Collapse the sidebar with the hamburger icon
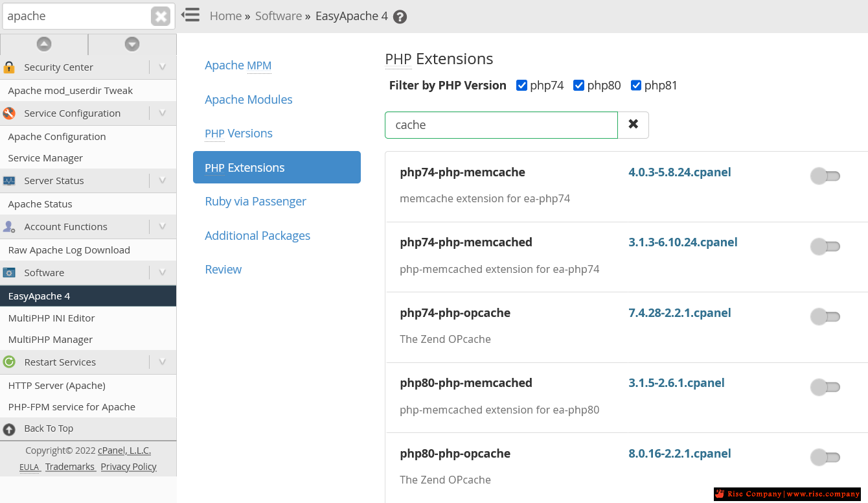Image resolution: width=868 pixels, height=503 pixels. pyautogui.click(x=190, y=15)
